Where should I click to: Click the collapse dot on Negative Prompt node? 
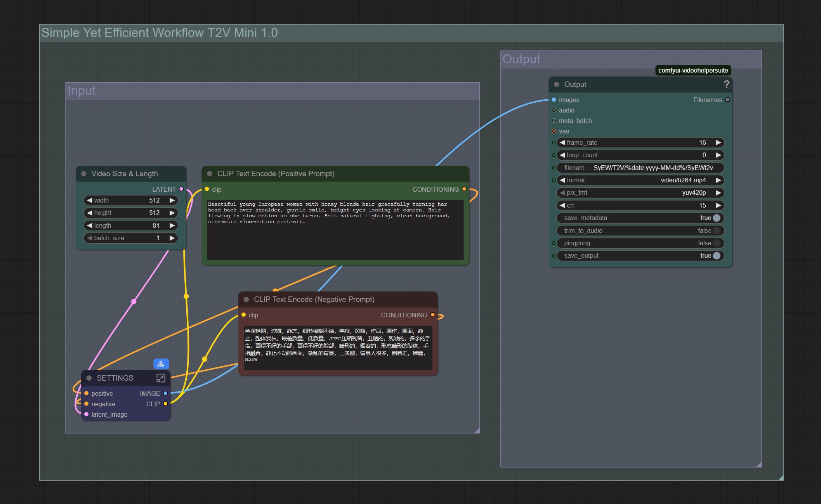[x=246, y=300]
